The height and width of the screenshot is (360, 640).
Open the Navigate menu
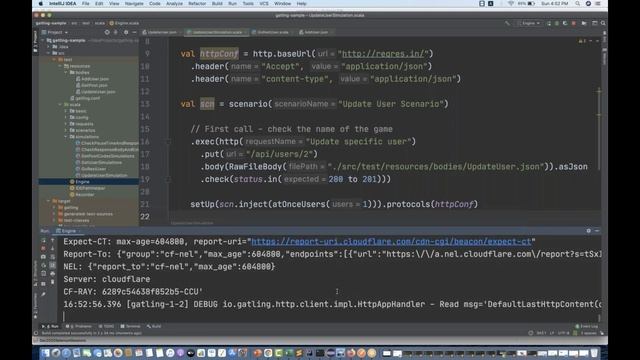click(x=134, y=4)
